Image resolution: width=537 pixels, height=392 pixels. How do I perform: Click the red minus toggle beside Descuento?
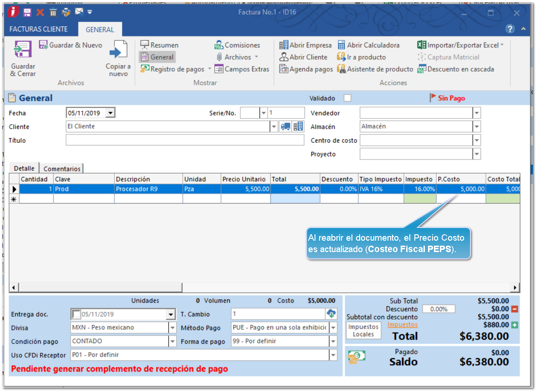(x=515, y=309)
